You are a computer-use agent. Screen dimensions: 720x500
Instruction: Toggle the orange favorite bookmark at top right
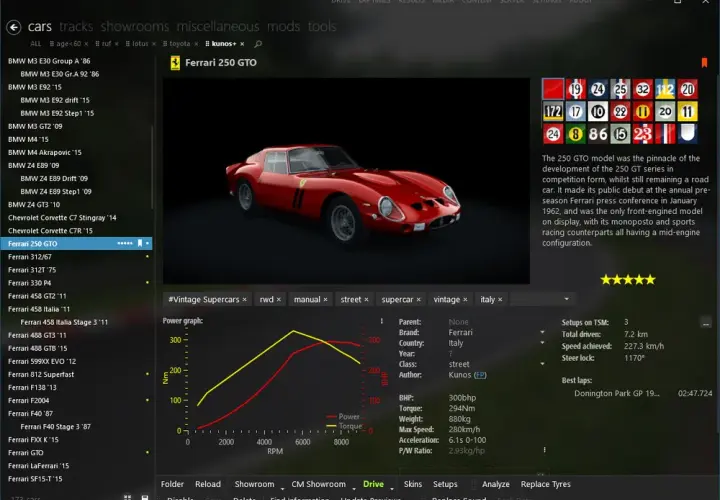[x=704, y=63]
